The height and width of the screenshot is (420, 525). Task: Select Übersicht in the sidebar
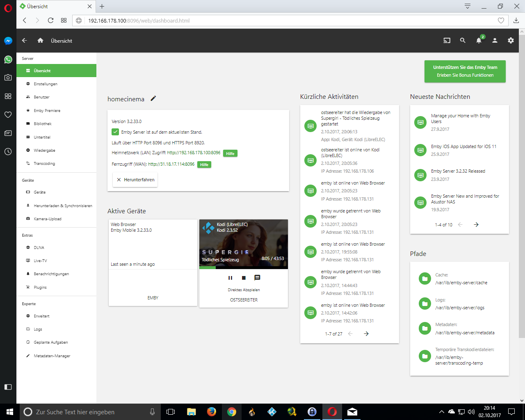56,71
